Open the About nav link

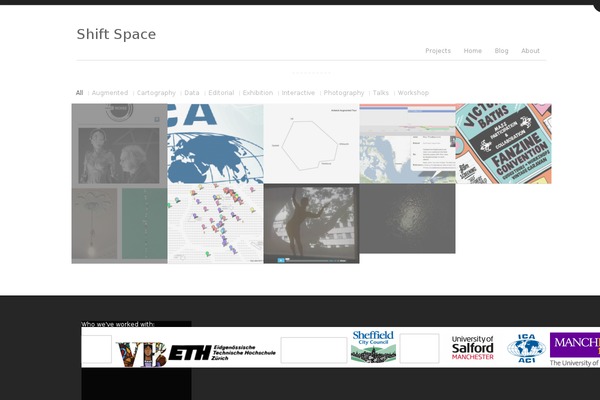pyautogui.click(x=530, y=51)
